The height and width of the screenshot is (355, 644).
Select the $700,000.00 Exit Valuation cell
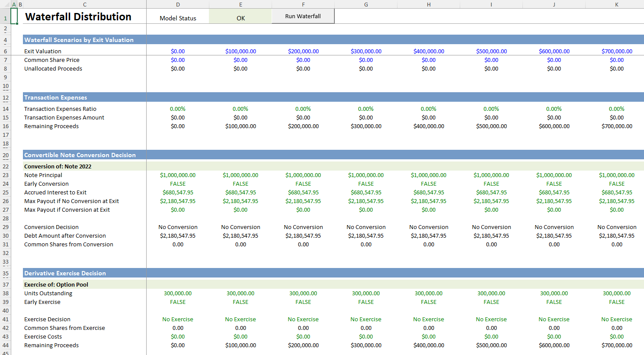pos(617,51)
